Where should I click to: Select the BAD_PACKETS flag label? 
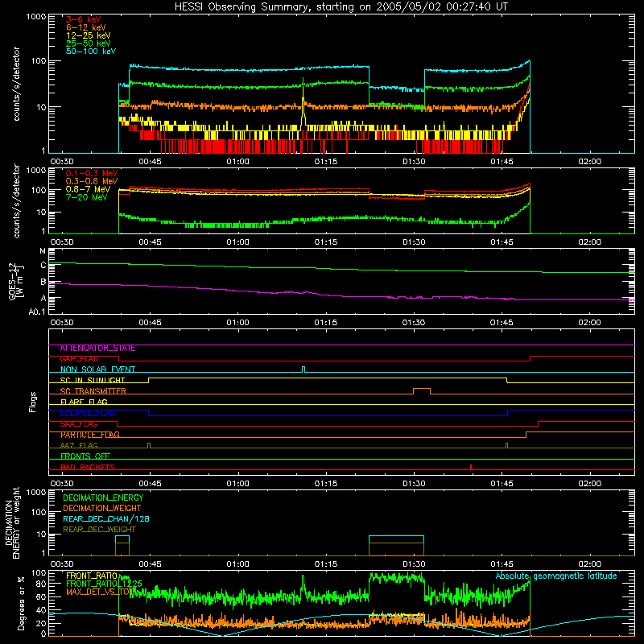(88, 467)
